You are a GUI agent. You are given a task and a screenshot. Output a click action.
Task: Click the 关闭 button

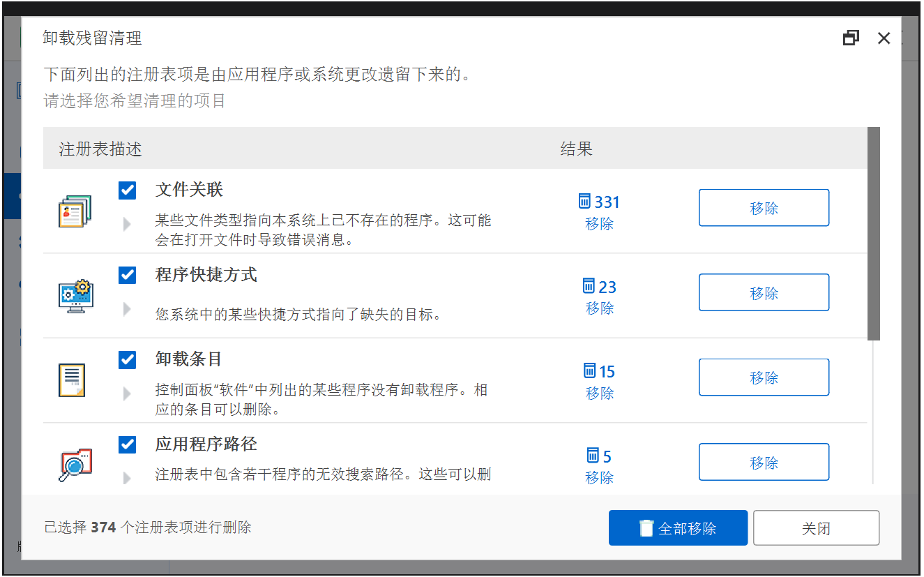tap(816, 528)
